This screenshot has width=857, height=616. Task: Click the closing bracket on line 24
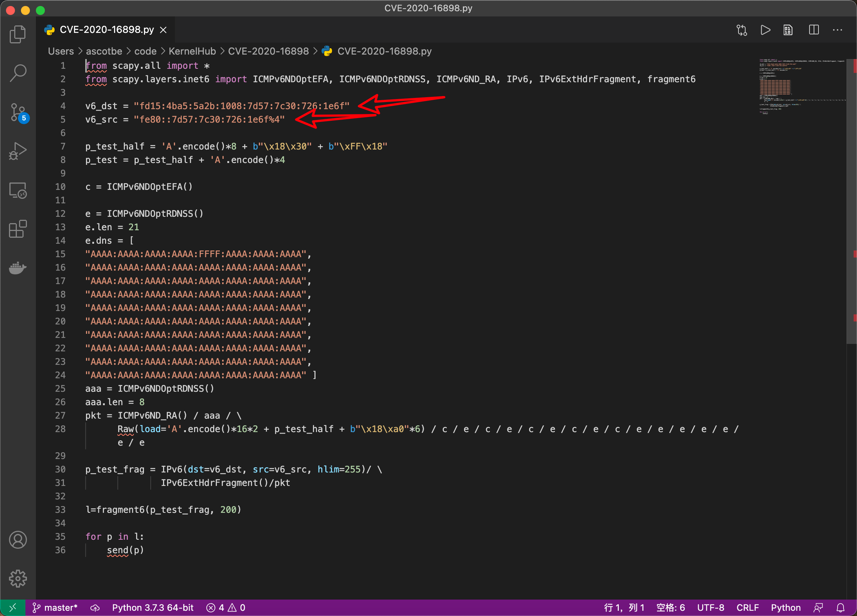point(315,375)
